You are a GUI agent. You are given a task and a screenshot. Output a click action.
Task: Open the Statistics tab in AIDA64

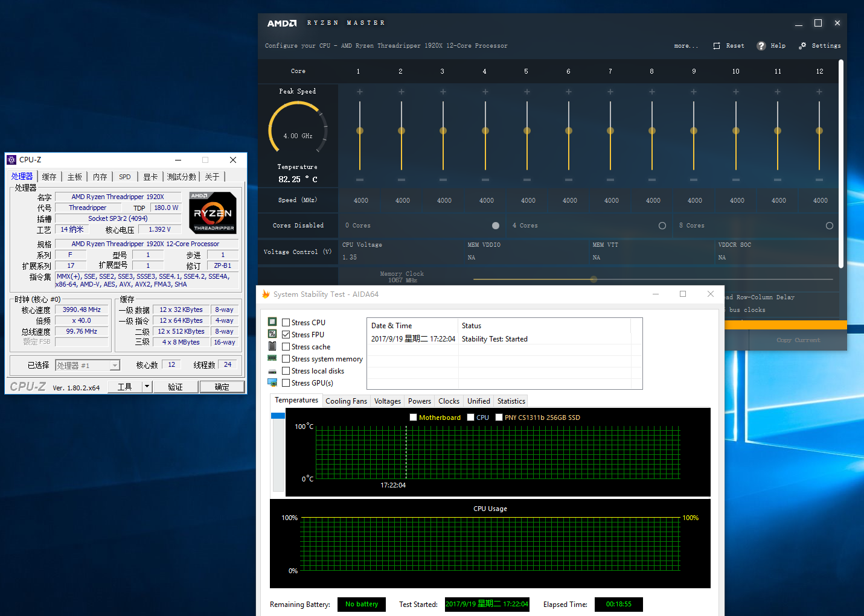[511, 401]
